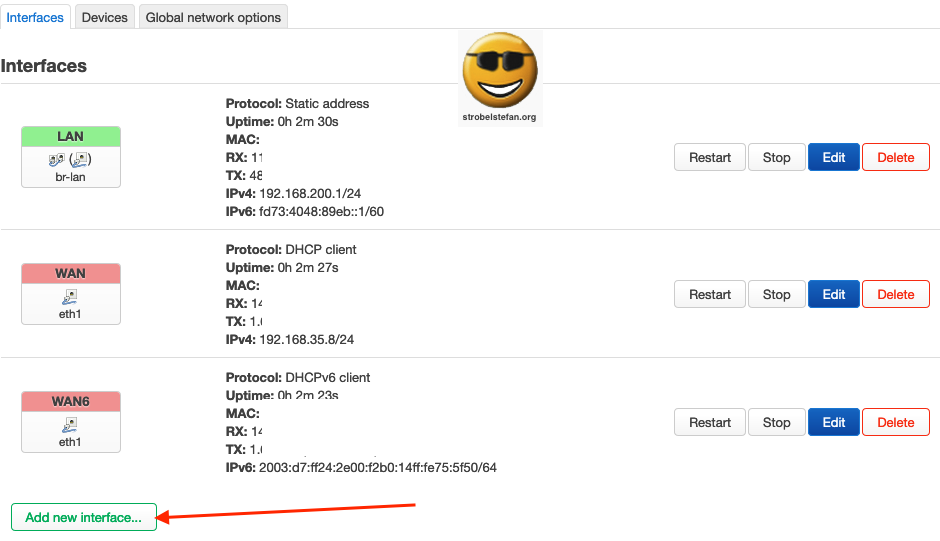Restart the LAN interface
This screenshot has height=541, width=940.
pyautogui.click(x=710, y=157)
